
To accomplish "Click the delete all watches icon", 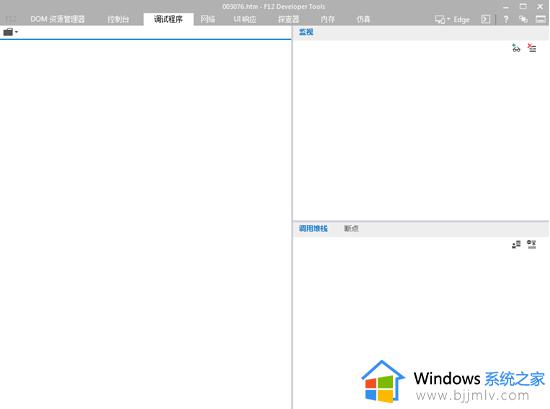I will tap(532, 48).
